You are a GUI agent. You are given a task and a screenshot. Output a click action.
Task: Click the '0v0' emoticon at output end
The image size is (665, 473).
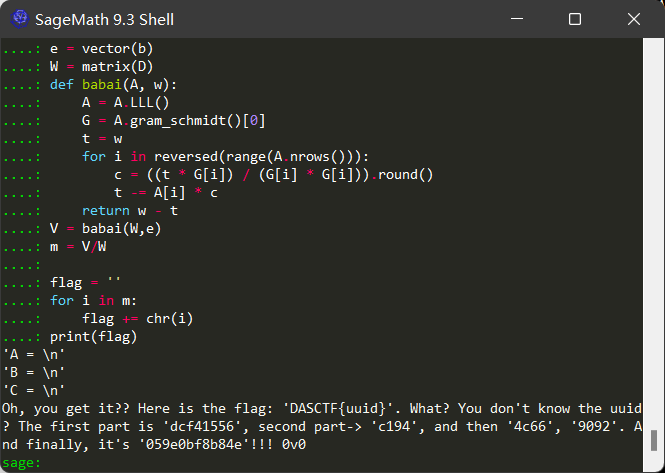point(293,445)
